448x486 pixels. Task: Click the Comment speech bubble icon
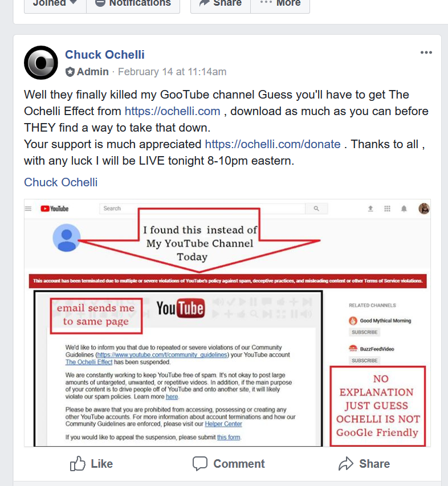coord(200,464)
